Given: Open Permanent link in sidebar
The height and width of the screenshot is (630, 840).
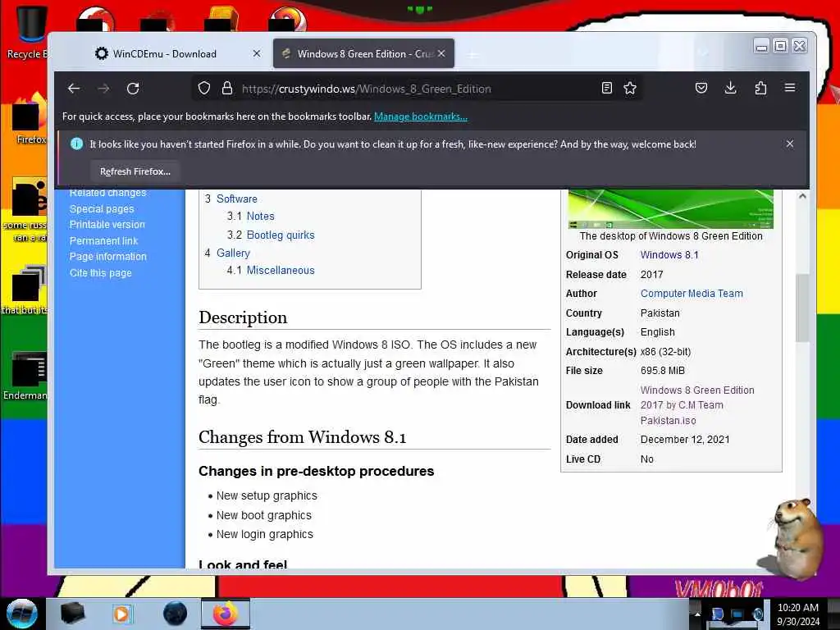Looking at the screenshot, I should tap(104, 241).
